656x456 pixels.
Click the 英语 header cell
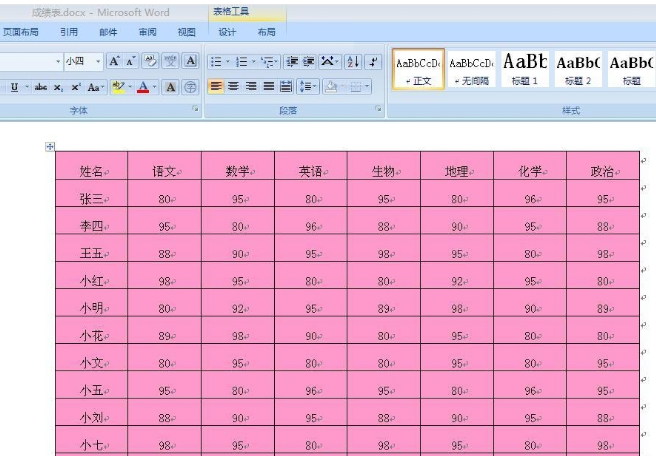pos(311,166)
